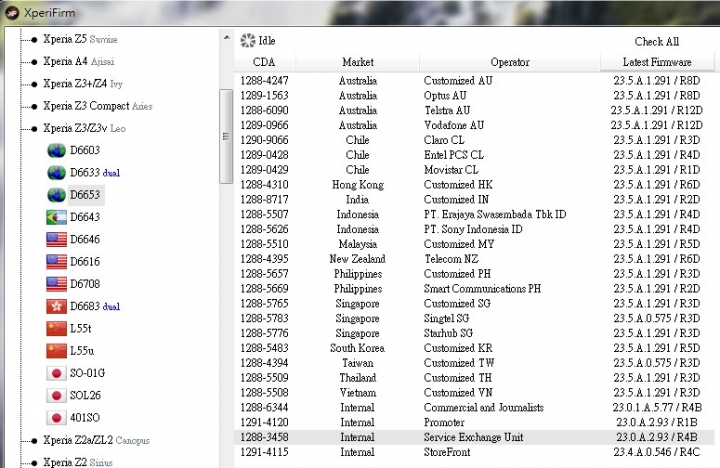Click the Japan flag icon for SOL26
Screen dimensions: 720x468
click(x=56, y=395)
